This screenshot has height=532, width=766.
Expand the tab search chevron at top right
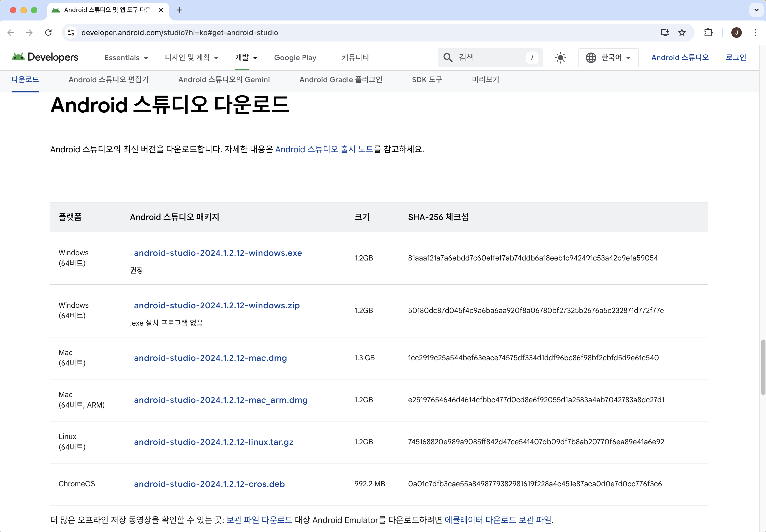coord(756,10)
